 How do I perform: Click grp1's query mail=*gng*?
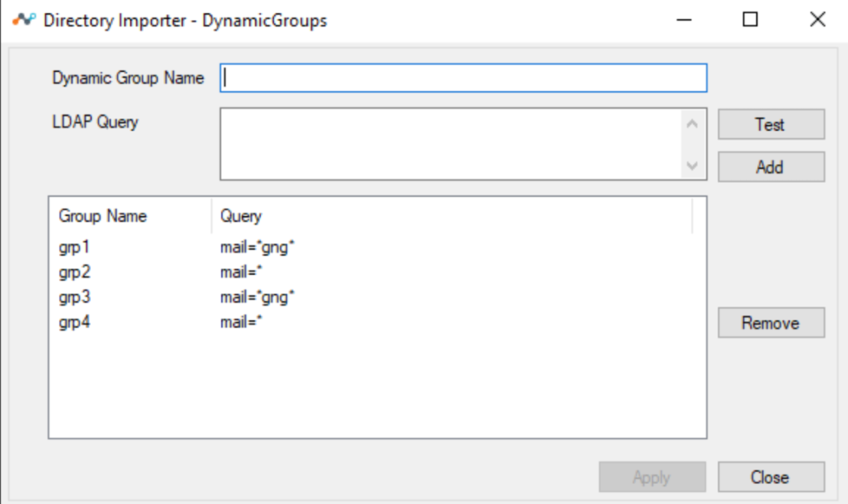click(x=257, y=247)
